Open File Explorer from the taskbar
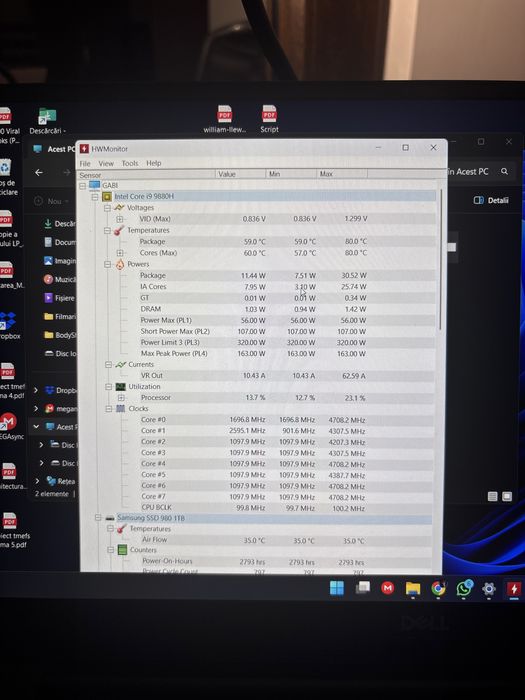The width and height of the screenshot is (525, 700). 413,589
